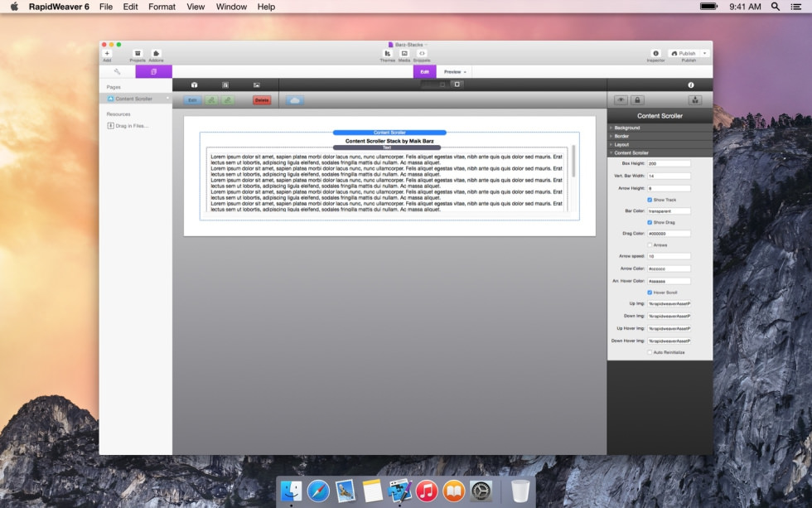Click the Down Hover Img field
Screen dimensions: 812x508
click(x=669, y=341)
